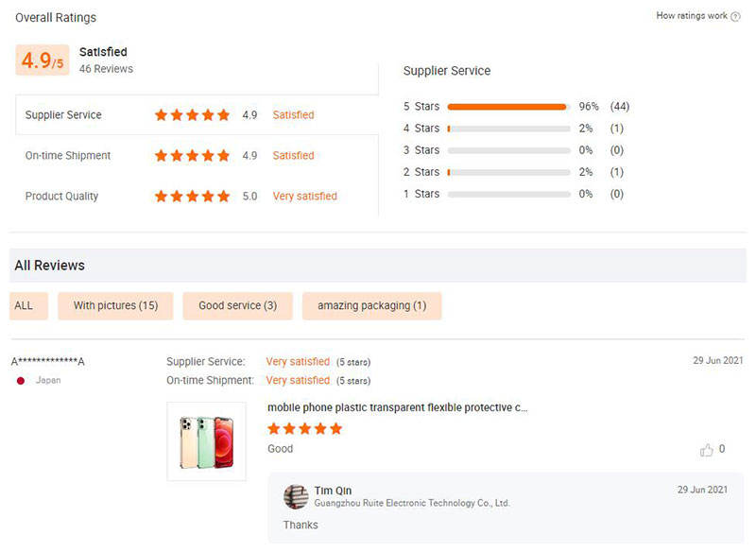756x552 pixels.
Task: Click the How ratings work help icon
Action: (735, 16)
